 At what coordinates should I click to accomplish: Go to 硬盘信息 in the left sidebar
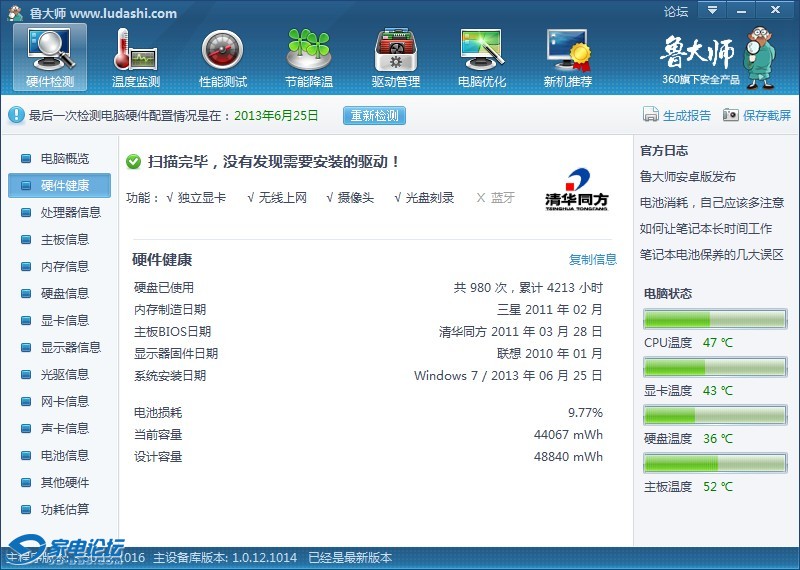64,293
